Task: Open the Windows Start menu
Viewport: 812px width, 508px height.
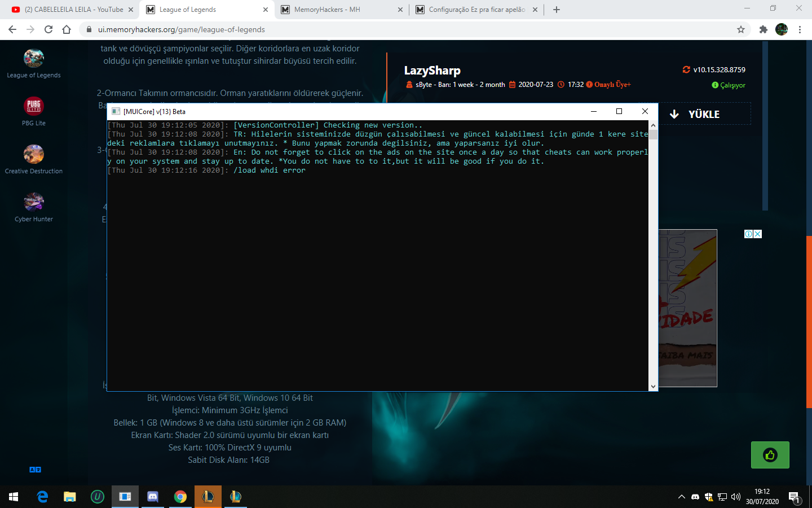Action: (x=14, y=497)
